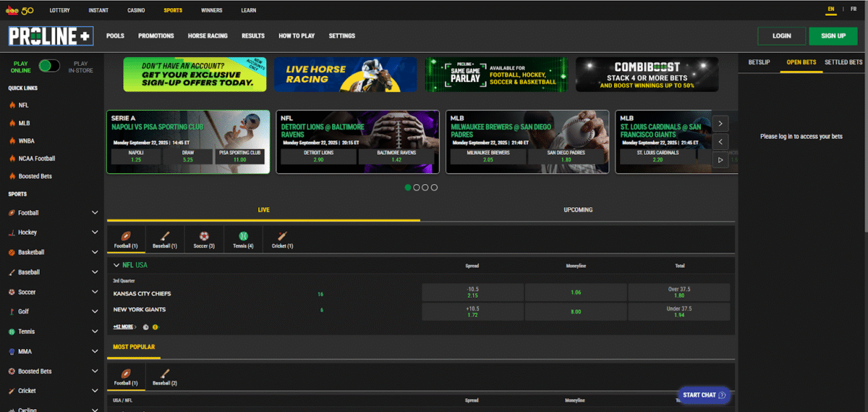Click the yellow info icon beside +42 MORE
The height and width of the screenshot is (412, 868).
tap(156, 327)
